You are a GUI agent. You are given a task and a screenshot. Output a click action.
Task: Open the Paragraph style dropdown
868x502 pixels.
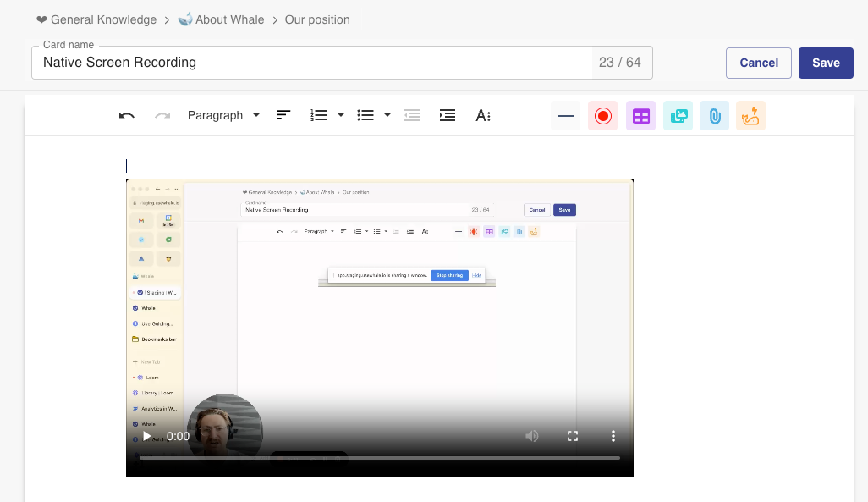[223, 115]
